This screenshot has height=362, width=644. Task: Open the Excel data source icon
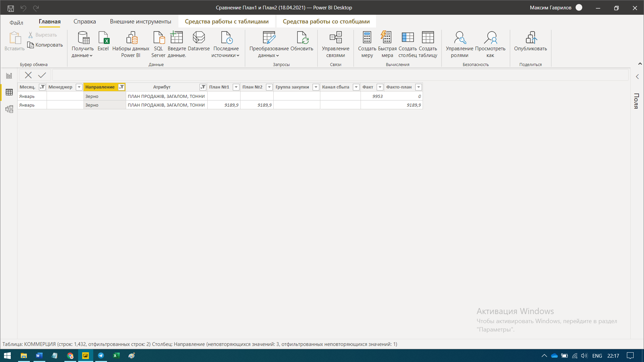click(x=103, y=38)
